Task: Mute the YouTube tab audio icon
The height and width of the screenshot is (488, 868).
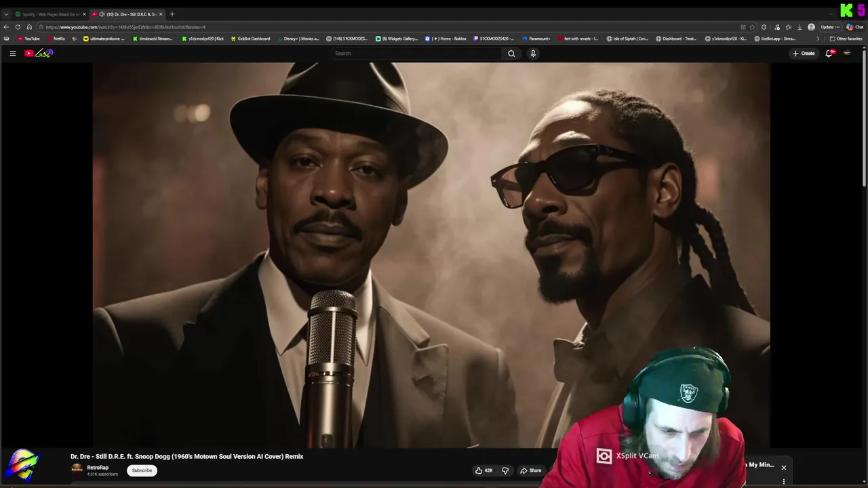Action: tap(102, 14)
